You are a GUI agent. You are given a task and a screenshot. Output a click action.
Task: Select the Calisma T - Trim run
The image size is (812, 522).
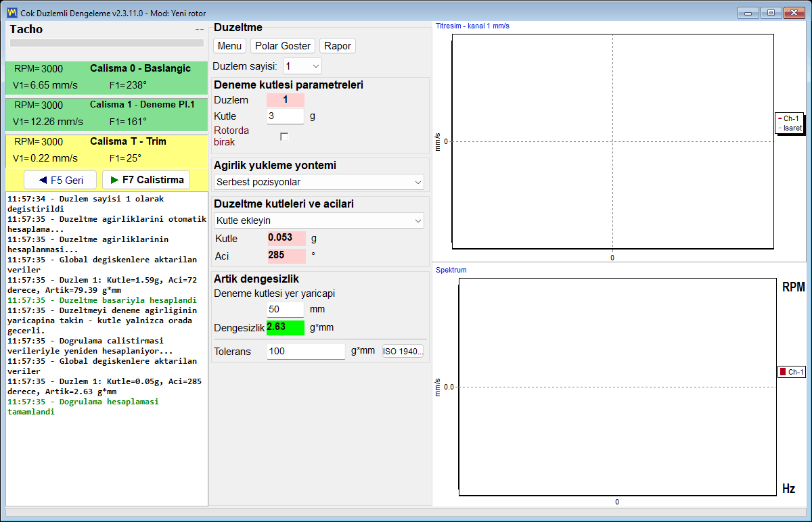point(107,151)
